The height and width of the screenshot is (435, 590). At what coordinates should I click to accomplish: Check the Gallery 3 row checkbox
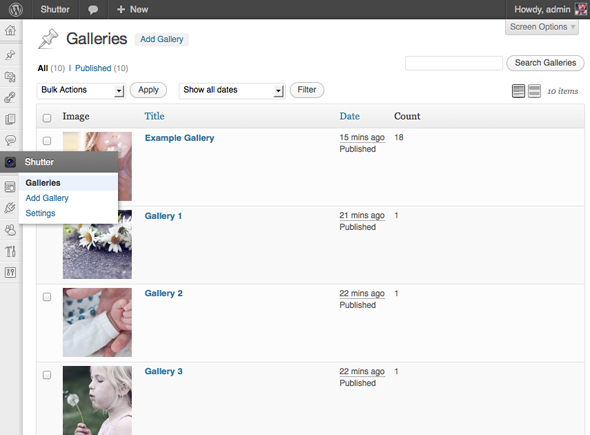pyautogui.click(x=47, y=375)
